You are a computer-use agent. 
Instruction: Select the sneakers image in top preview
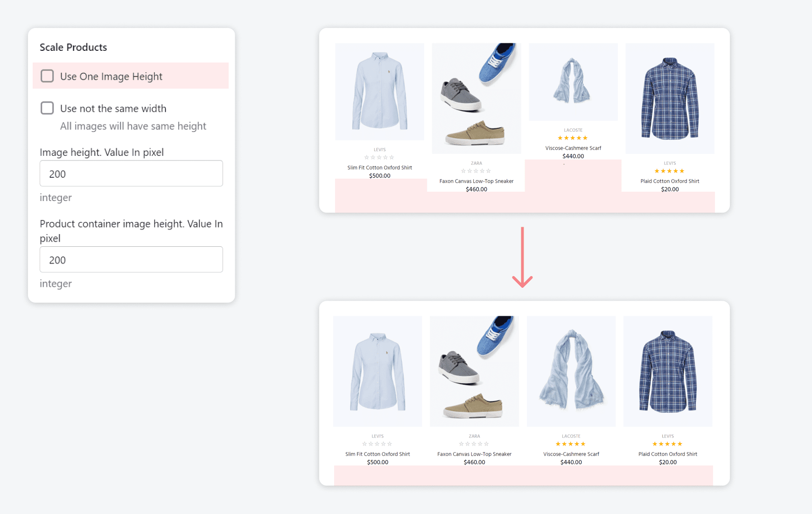476,98
